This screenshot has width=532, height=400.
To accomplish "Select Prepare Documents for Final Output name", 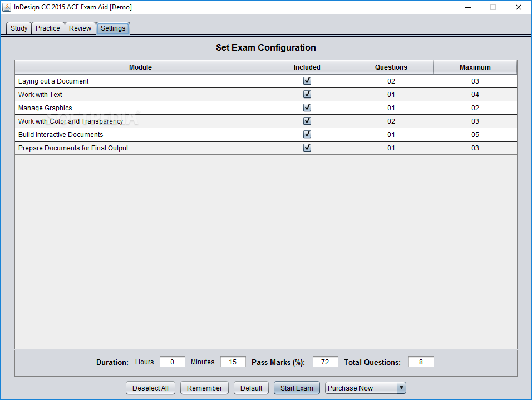I will [x=73, y=148].
